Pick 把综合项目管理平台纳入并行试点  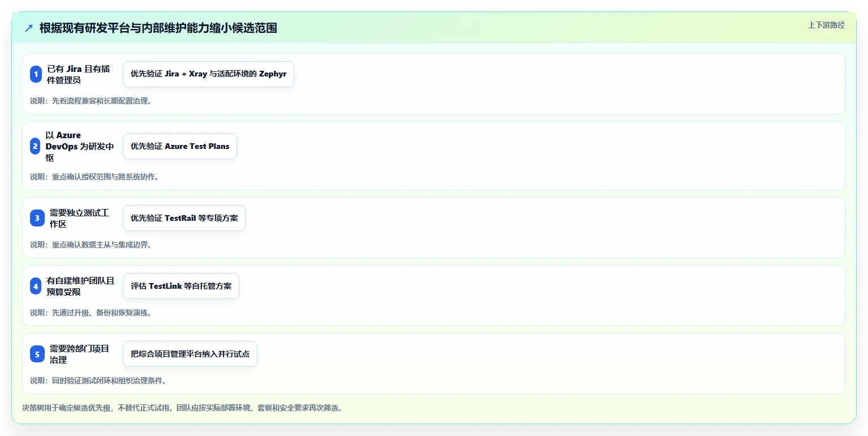(190, 354)
